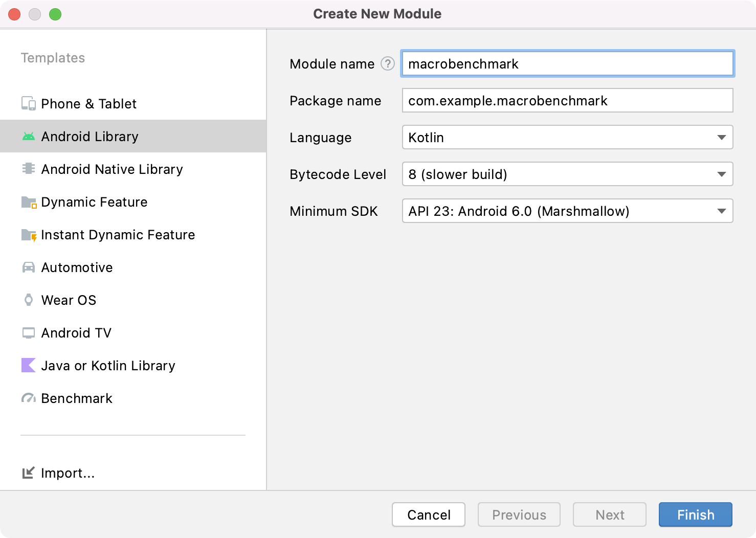Click the Benchmark gauge icon
Screen dimensions: 756x538
29,398
